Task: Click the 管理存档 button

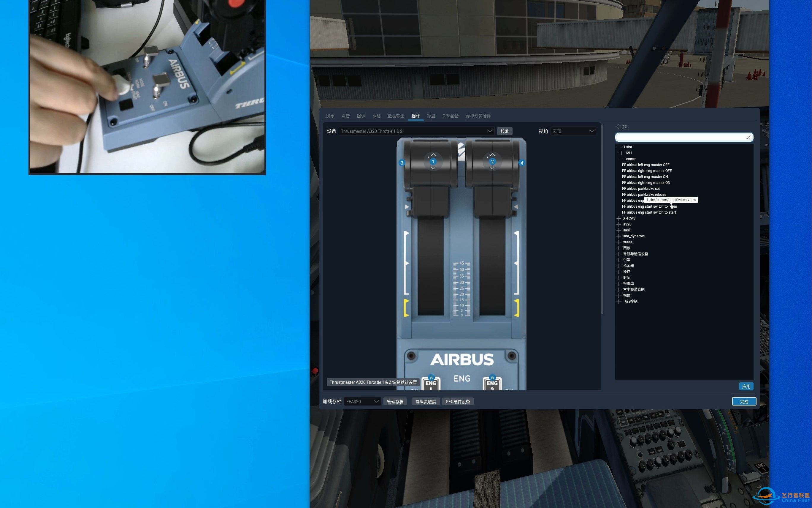Action: (x=395, y=402)
